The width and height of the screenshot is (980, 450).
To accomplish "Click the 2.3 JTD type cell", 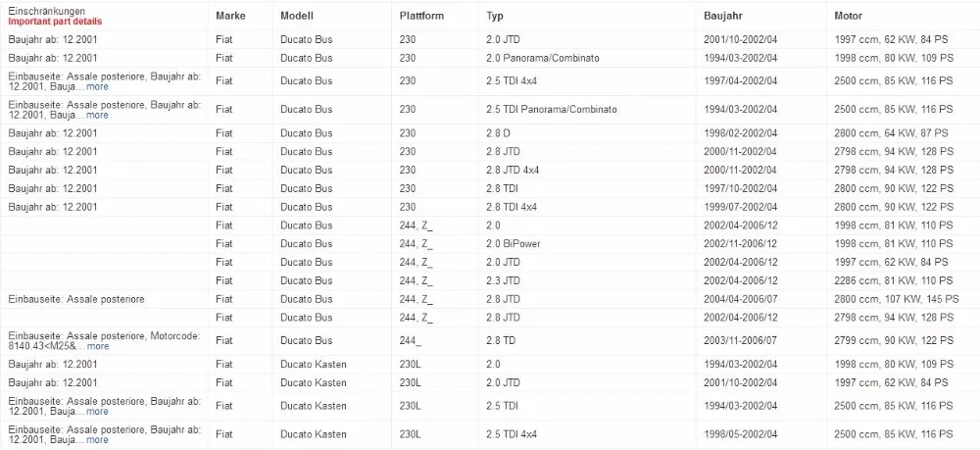I will point(506,280).
